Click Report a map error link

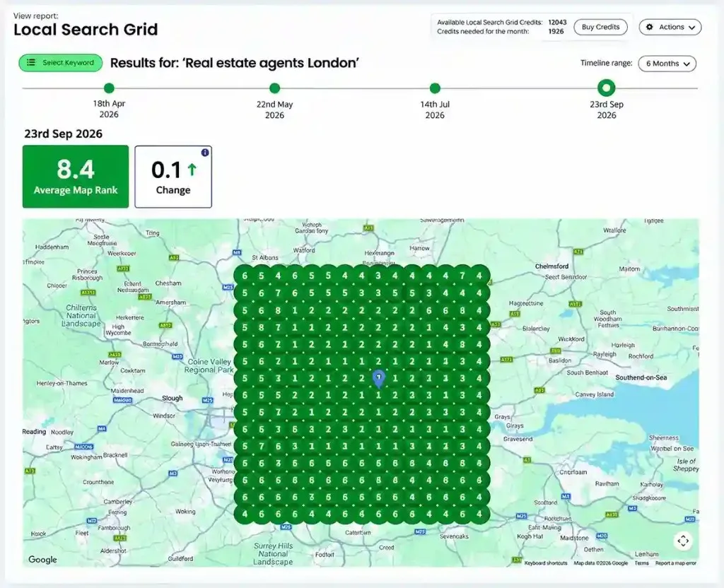pyautogui.click(x=675, y=563)
